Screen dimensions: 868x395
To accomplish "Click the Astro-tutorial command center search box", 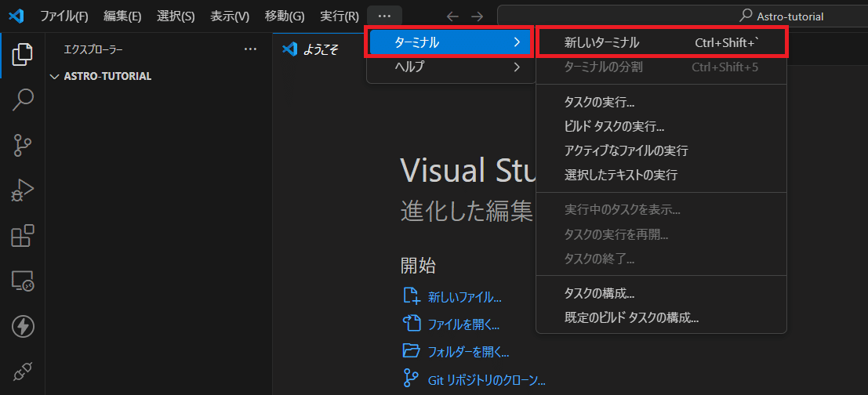I will [682, 16].
